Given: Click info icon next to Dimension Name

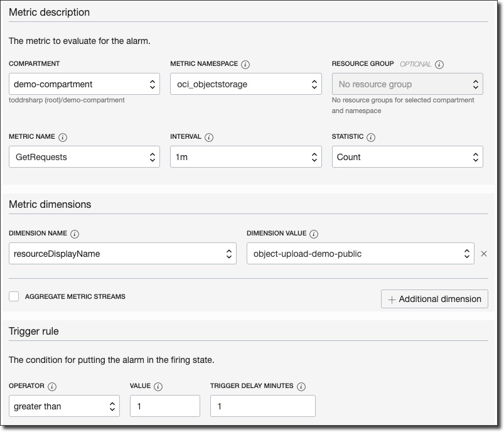Looking at the screenshot, I should click(75, 234).
